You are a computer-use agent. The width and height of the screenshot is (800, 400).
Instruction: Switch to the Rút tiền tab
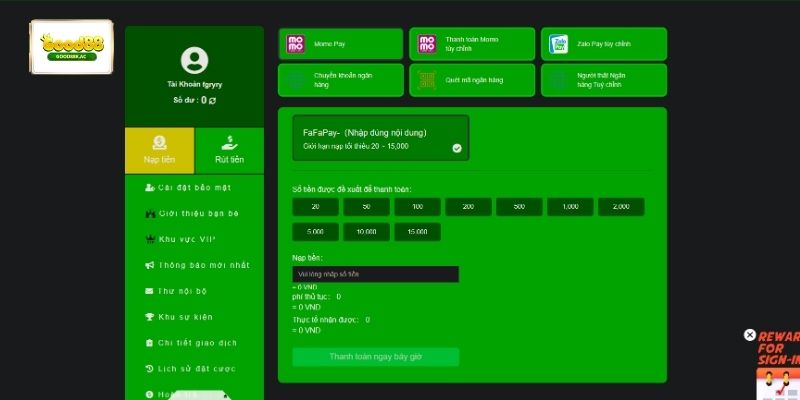point(229,150)
